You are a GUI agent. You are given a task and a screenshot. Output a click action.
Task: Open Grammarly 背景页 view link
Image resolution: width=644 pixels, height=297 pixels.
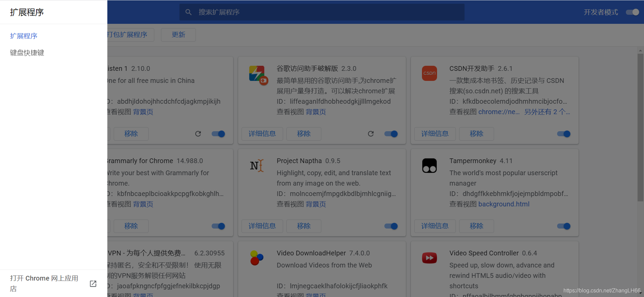[x=143, y=204]
